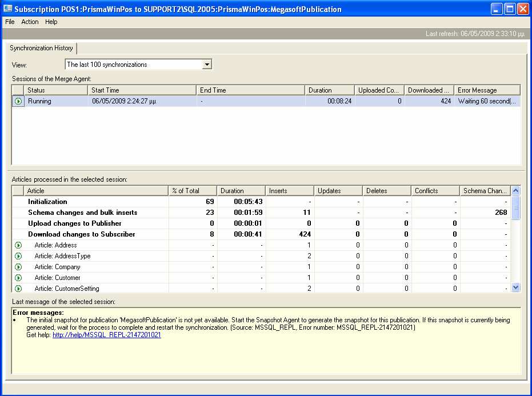Click the downloaded count 424 in sessions
532x396 pixels.
(x=446, y=101)
